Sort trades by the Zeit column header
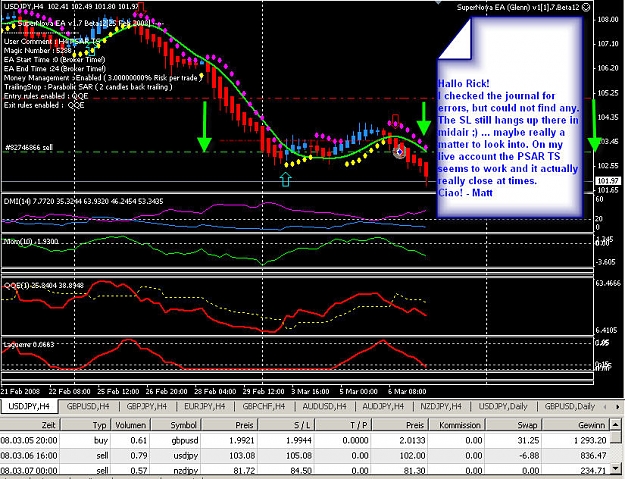The height and width of the screenshot is (479, 625). point(29,425)
